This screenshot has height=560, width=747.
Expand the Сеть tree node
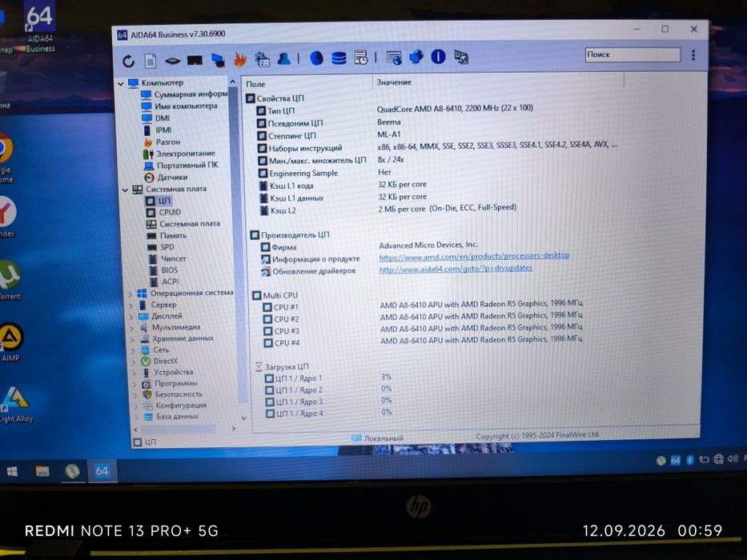click(133, 351)
